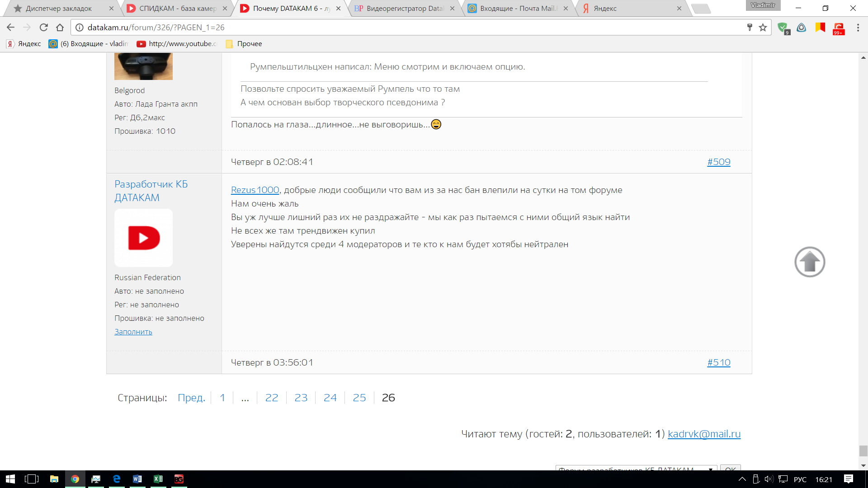Click the bookmark star in address bar
868x488 pixels.
coord(763,28)
